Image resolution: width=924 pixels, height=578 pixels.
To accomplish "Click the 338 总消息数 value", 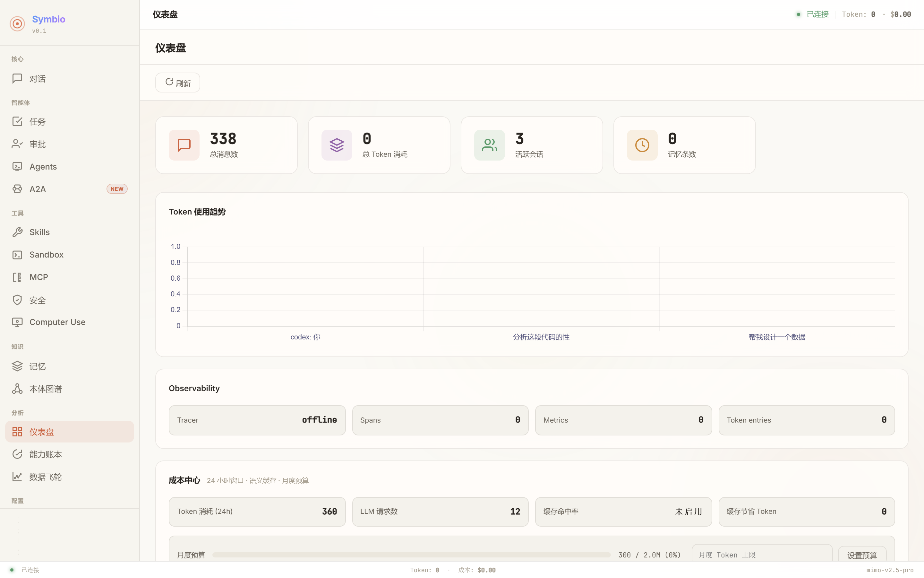I will coord(223,139).
